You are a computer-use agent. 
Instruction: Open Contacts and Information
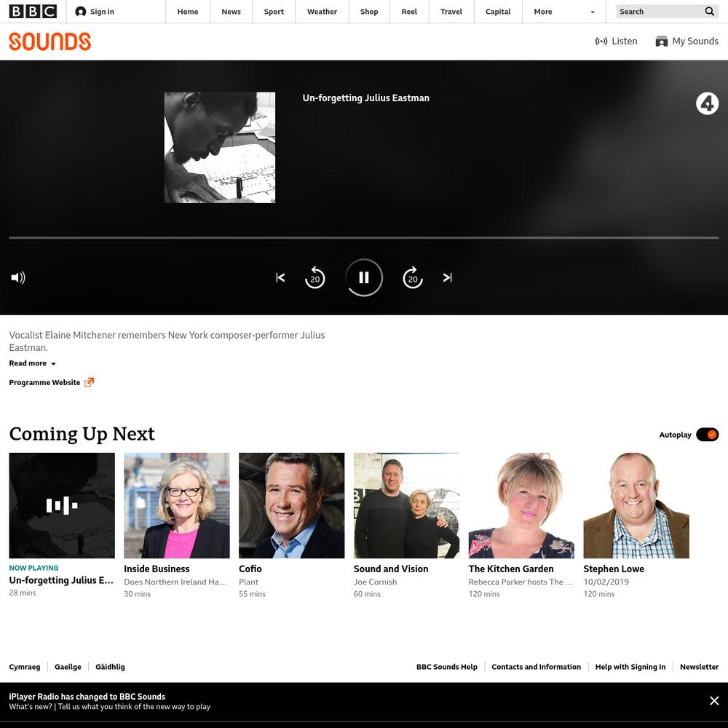pos(537,667)
